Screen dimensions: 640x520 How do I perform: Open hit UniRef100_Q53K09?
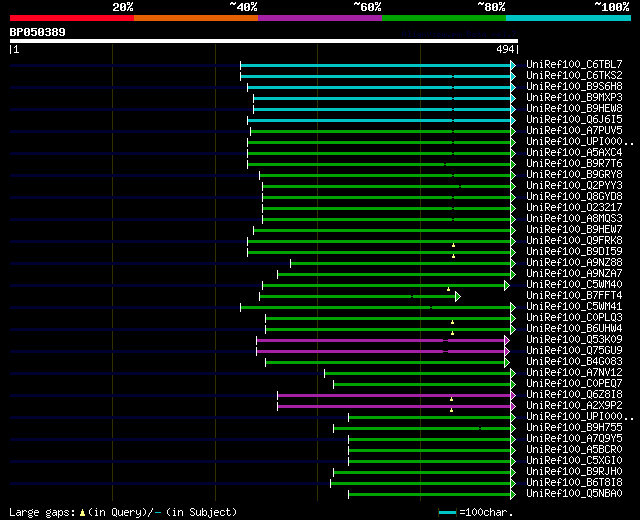[x=574, y=340]
